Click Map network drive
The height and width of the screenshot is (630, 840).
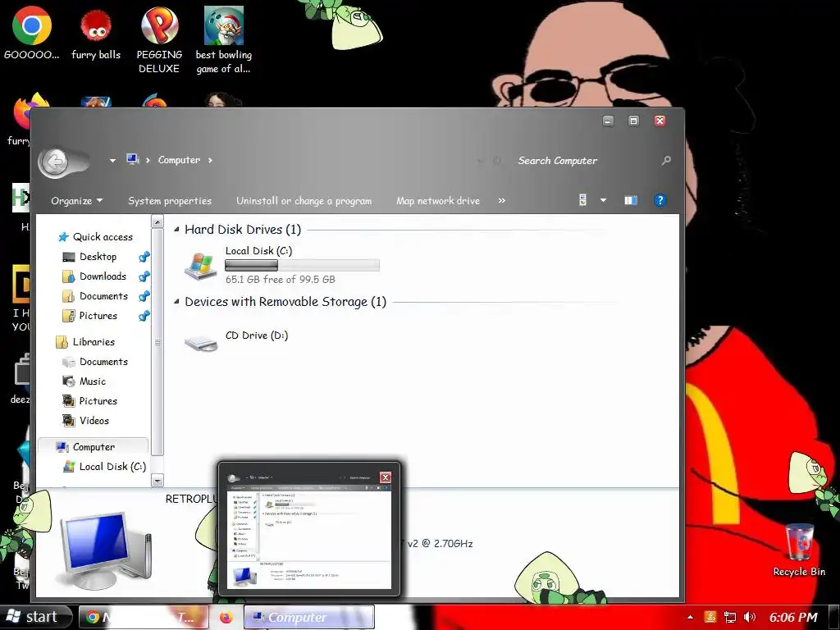(x=438, y=201)
